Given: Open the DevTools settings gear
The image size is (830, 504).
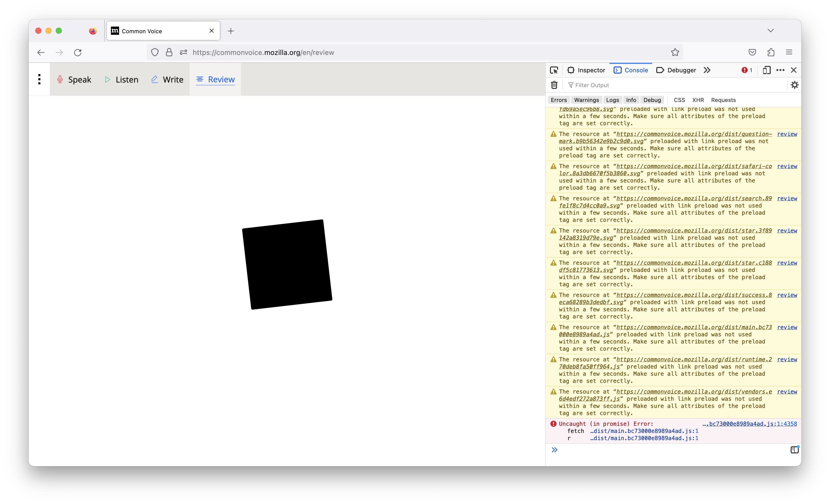Looking at the screenshot, I should point(795,85).
